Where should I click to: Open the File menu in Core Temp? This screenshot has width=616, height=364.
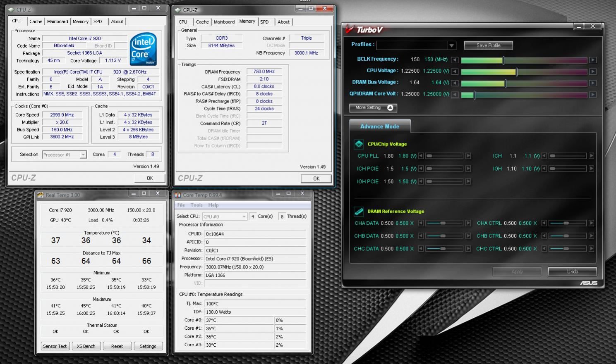click(x=181, y=205)
